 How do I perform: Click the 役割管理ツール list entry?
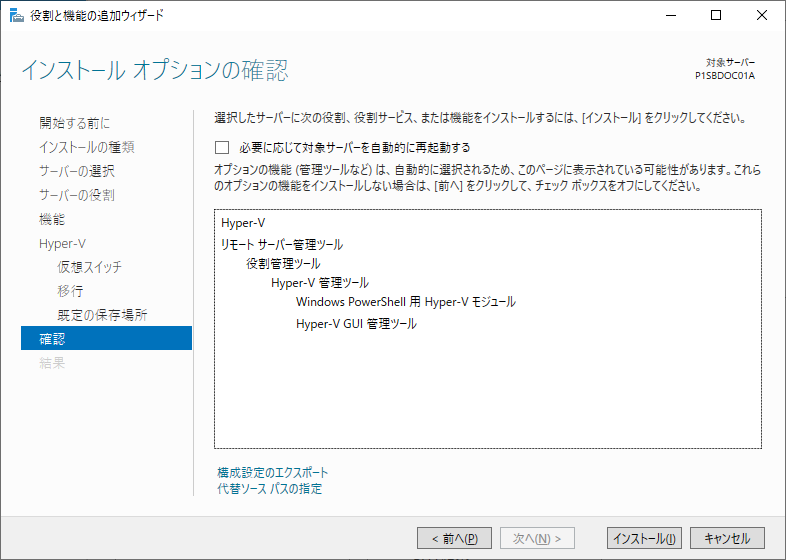[283, 264]
